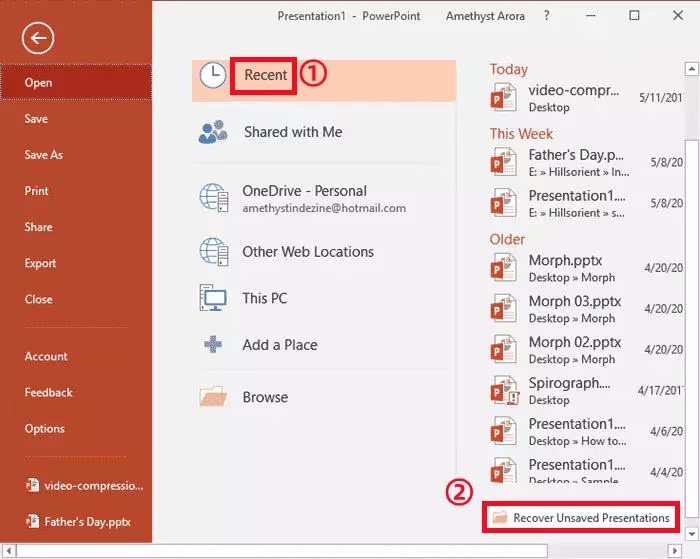Click the Father's Day file icon in recents

click(x=504, y=162)
